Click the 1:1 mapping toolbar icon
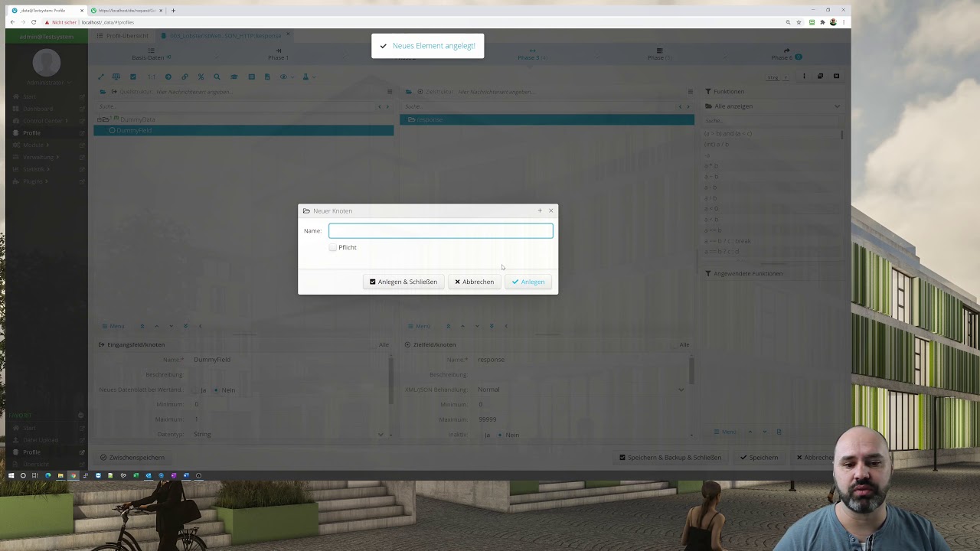Screen dimensions: 980x551 (x=151, y=77)
